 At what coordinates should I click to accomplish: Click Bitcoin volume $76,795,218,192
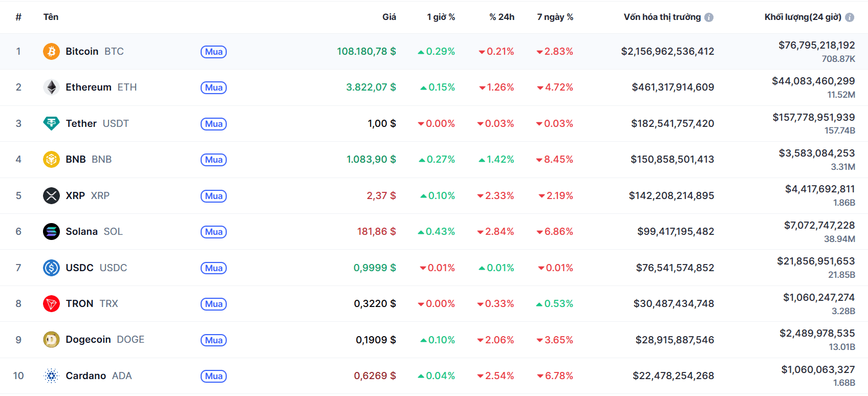point(817,45)
